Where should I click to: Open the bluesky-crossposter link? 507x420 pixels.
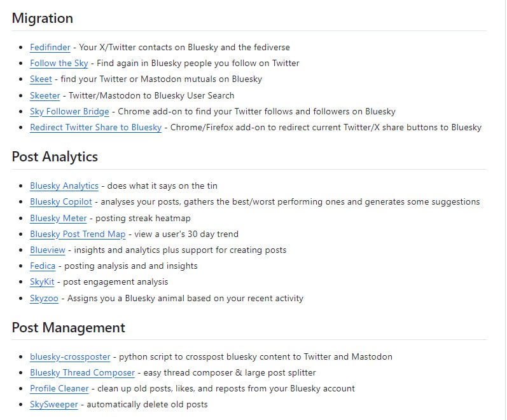click(x=69, y=356)
